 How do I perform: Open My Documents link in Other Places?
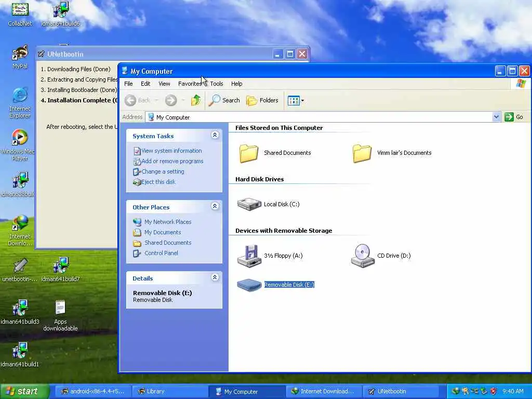(x=157, y=232)
